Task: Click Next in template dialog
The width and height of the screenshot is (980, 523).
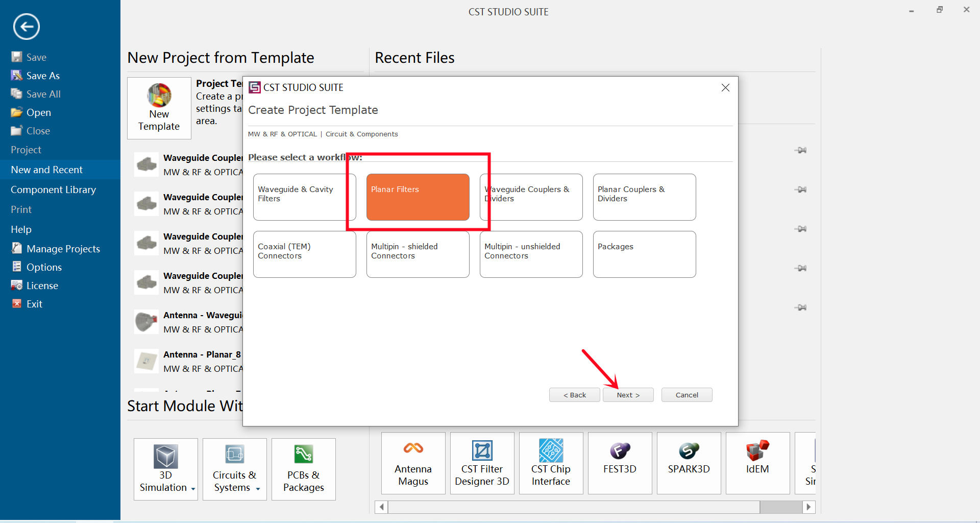Action: pyautogui.click(x=628, y=395)
